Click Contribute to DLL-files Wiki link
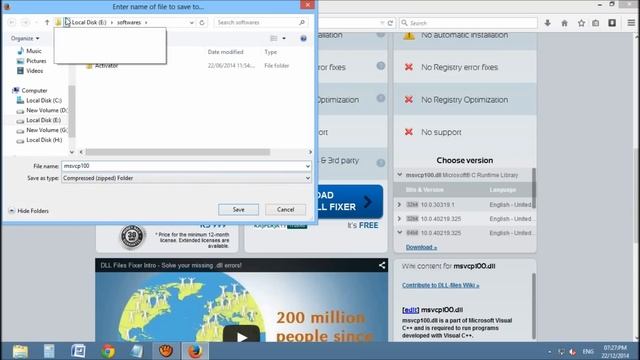This screenshot has width=640, height=360. point(440,285)
